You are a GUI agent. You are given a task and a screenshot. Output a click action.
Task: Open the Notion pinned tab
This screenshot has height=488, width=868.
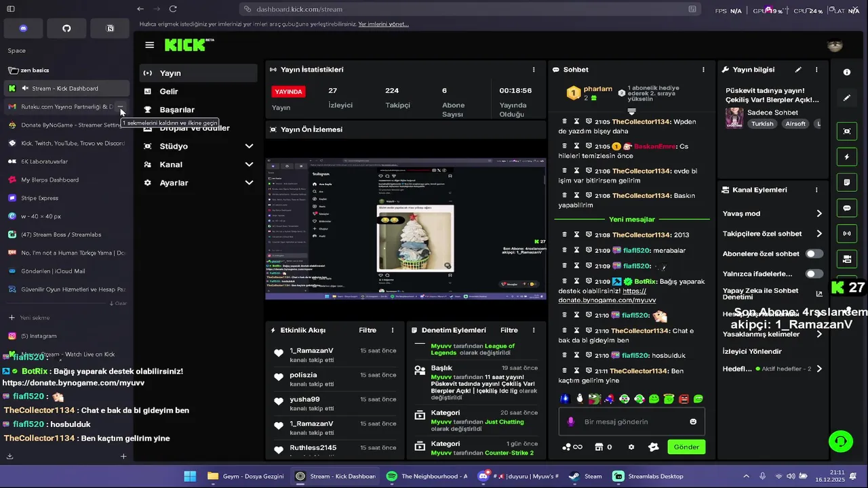110,28
